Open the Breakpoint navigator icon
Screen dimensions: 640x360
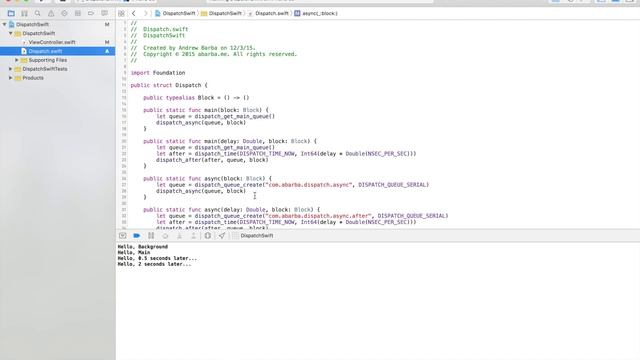click(91, 13)
